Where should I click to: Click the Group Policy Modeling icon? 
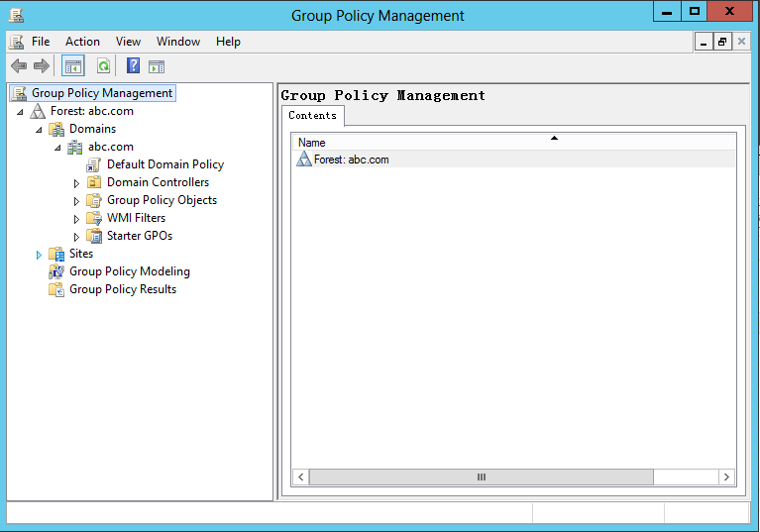click(56, 271)
